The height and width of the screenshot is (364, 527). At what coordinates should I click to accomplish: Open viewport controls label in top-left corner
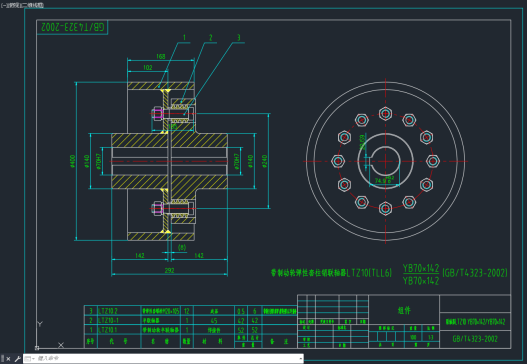[x=22, y=5]
